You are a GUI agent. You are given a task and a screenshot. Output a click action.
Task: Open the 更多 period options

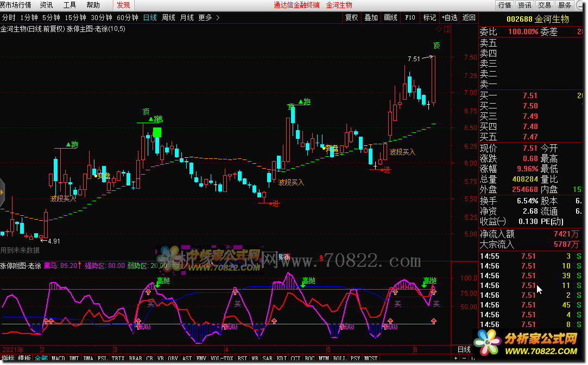[x=205, y=17]
